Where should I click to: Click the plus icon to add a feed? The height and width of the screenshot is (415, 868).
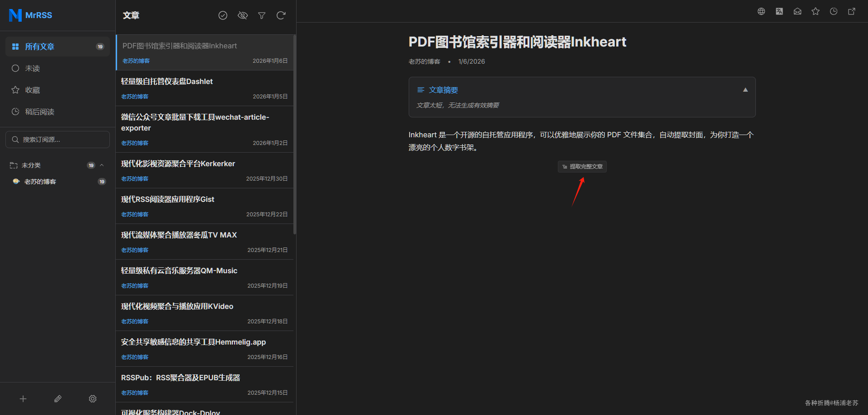[x=23, y=399]
